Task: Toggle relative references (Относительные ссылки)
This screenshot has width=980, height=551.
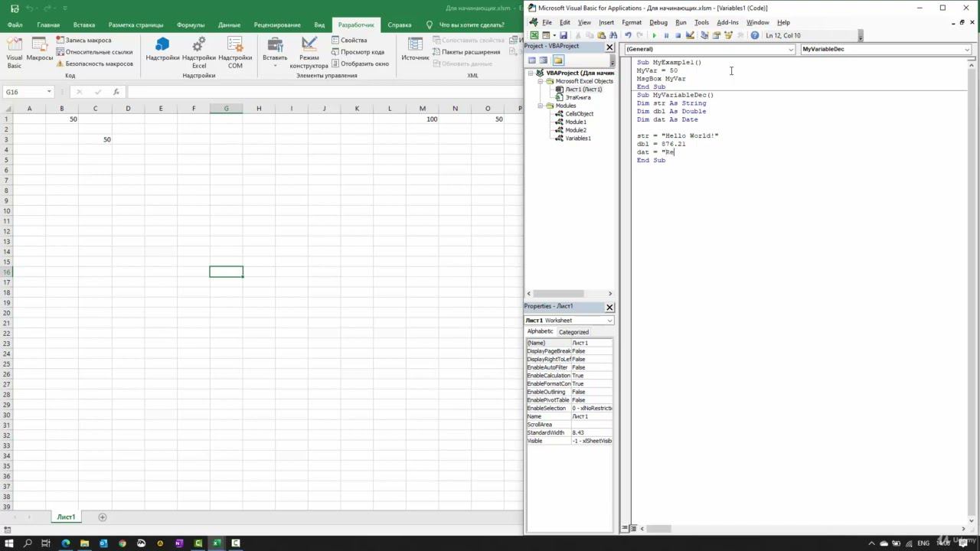Action: [x=94, y=52]
